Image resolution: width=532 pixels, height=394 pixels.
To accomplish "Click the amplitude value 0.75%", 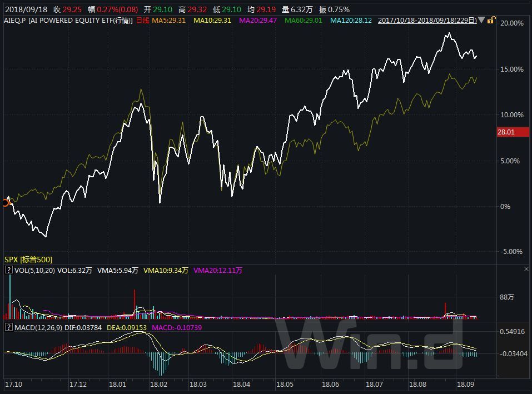I will (339, 9).
